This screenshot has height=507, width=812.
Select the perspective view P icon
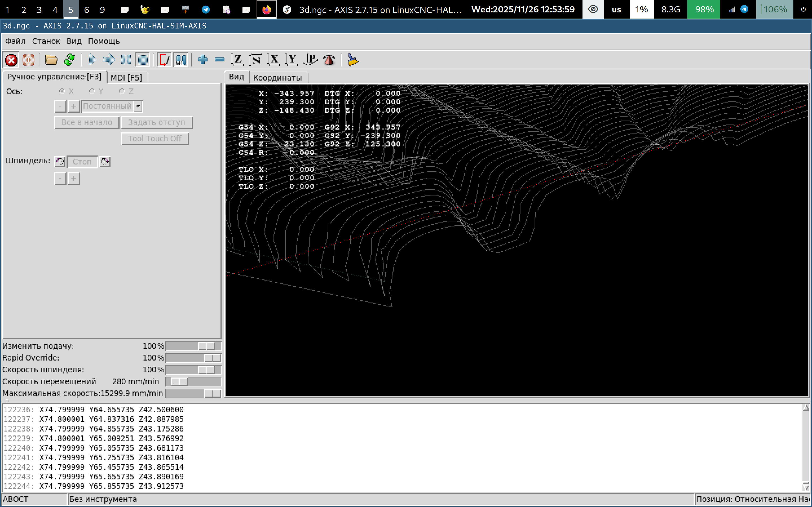pyautogui.click(x=311, y=60)
